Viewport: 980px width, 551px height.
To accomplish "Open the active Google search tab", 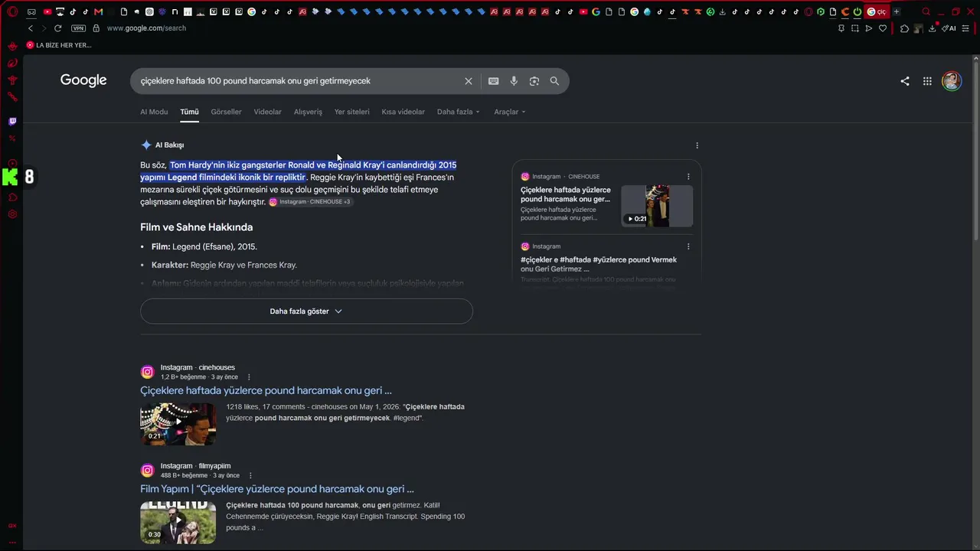I will 876,11.
